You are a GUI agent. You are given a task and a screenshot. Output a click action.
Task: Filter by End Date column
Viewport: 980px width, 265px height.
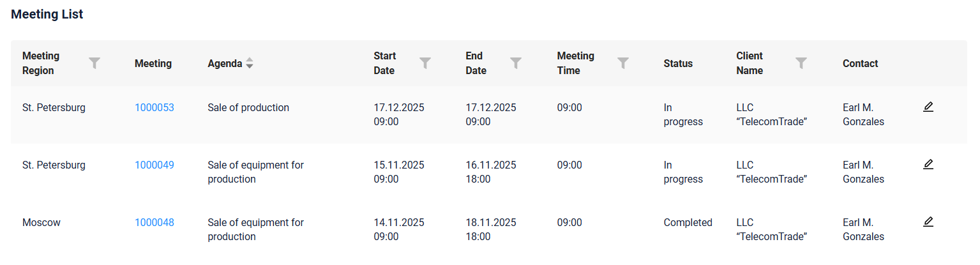click(516, 63)
